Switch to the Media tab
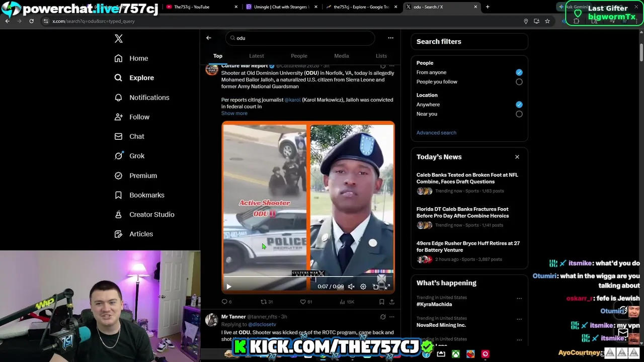This screenshot has height=362, width=644. click(342, 56)
